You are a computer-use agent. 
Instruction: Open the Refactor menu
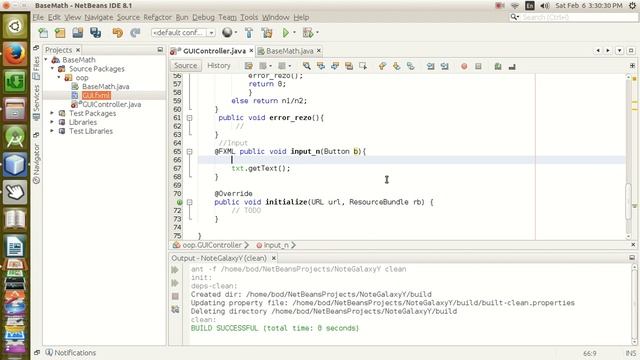coord(157,17)
